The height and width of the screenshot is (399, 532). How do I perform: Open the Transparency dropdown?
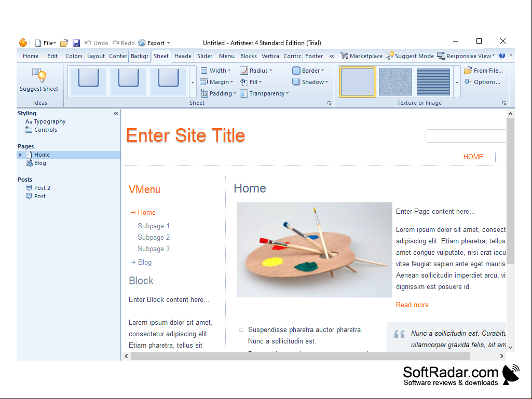pos(264,93)
